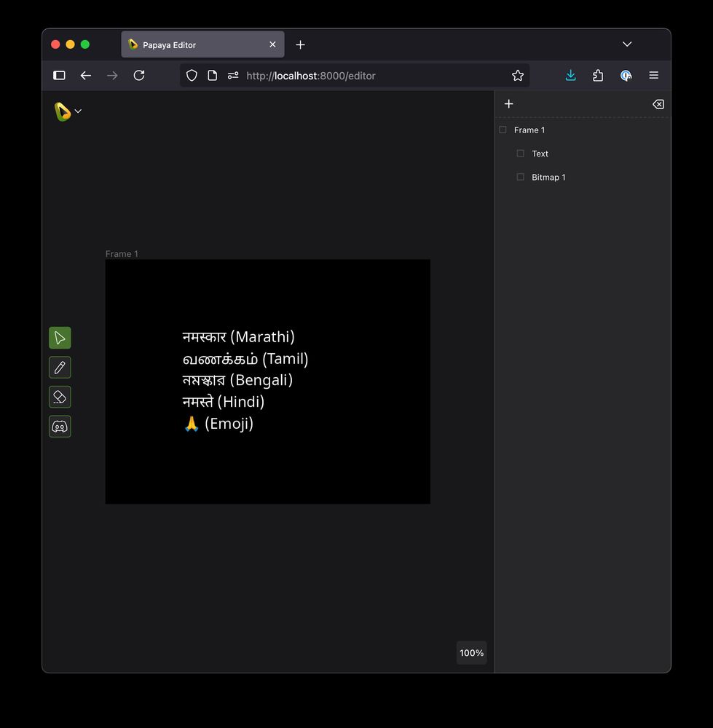713x728 pixels.
Task: Toggle Frame 1 layer checkbox
Action: (503, 130)
